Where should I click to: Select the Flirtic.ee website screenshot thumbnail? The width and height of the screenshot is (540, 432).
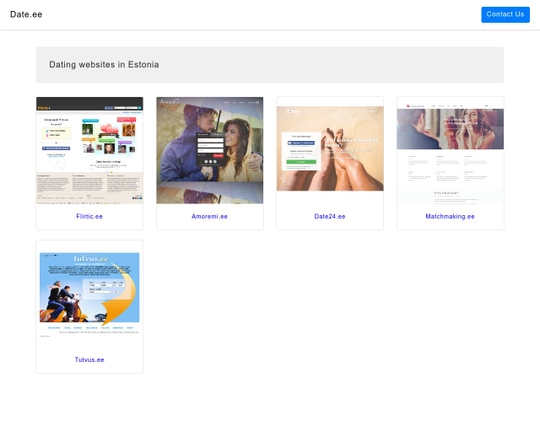point(90,150)
